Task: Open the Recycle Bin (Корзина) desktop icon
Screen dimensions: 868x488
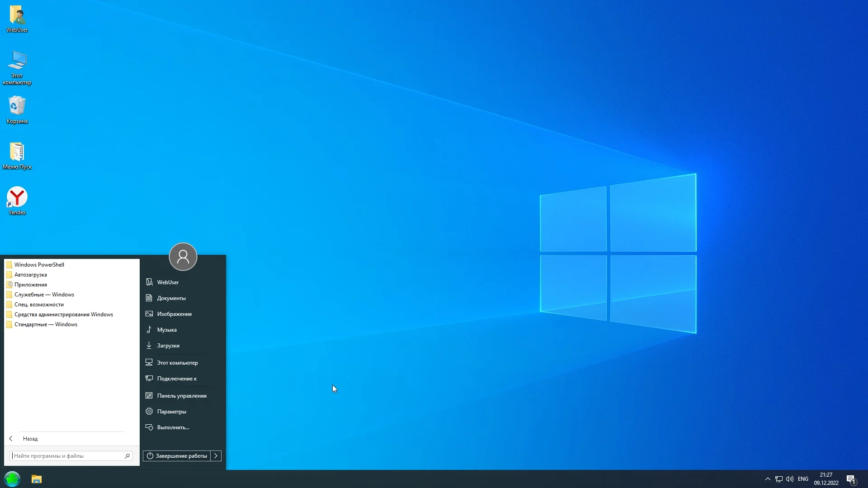Action: pos(17,107)
